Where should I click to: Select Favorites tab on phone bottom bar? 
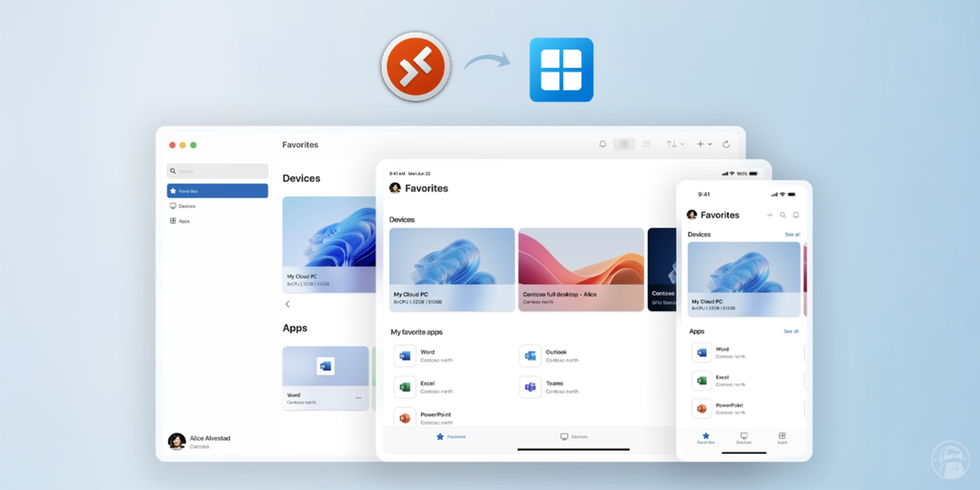705,438
